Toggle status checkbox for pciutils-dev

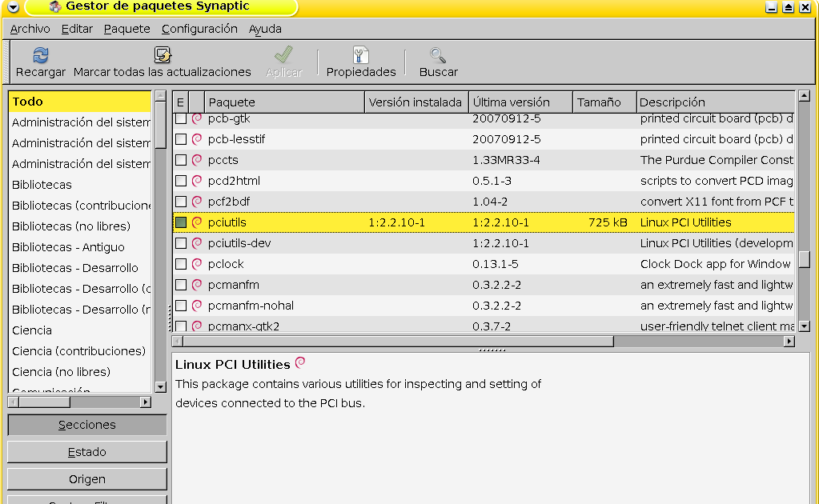coord(181,243)
